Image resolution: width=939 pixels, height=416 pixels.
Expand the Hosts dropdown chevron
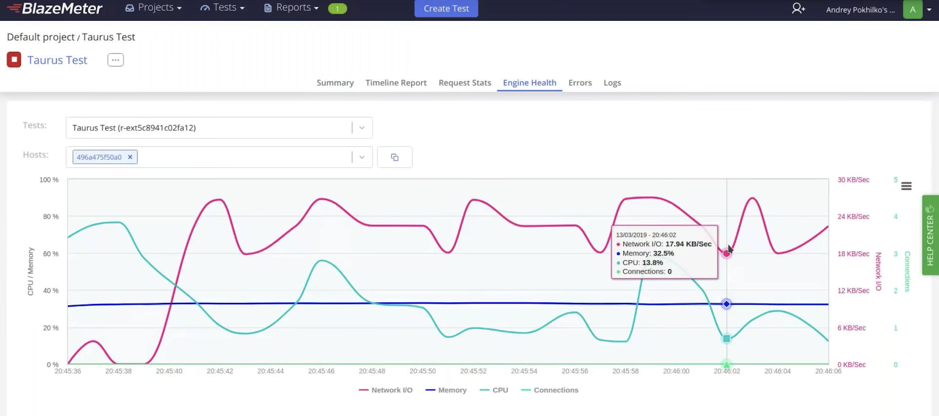click(362, 157)
